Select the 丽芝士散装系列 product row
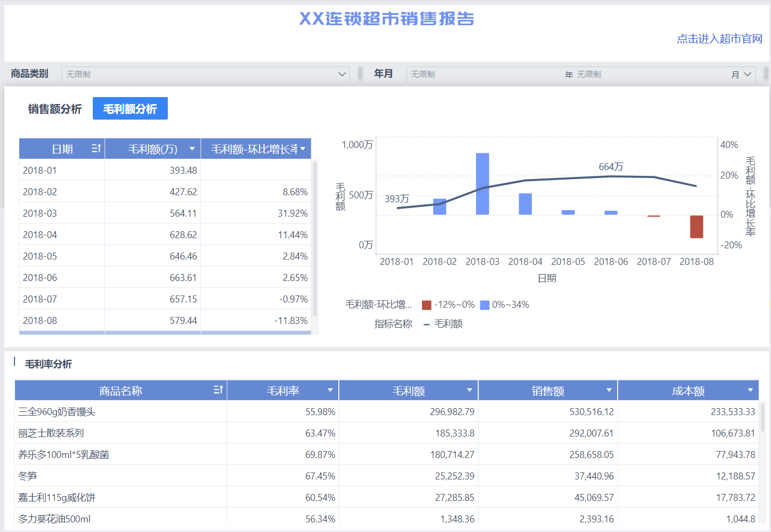Screen dimensions: 771x532 (387, 433)
